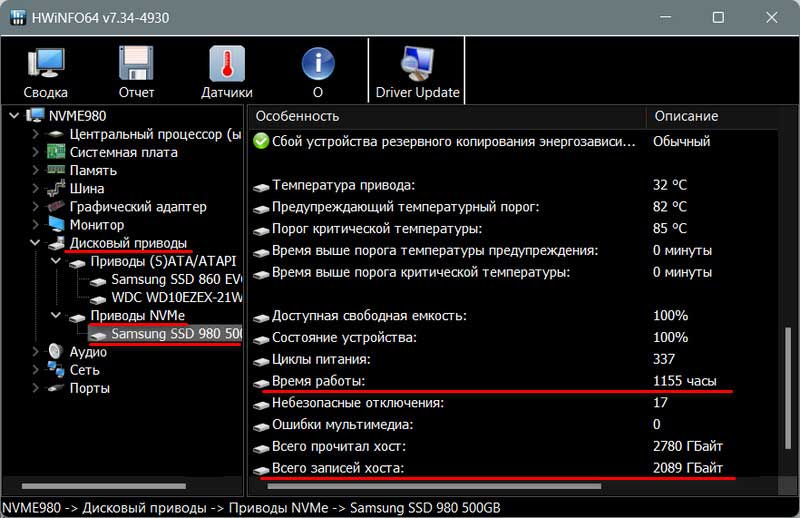The image size is (800, 518).
Task: Click the Аудио speaker icon
Action: click(56, 351)
